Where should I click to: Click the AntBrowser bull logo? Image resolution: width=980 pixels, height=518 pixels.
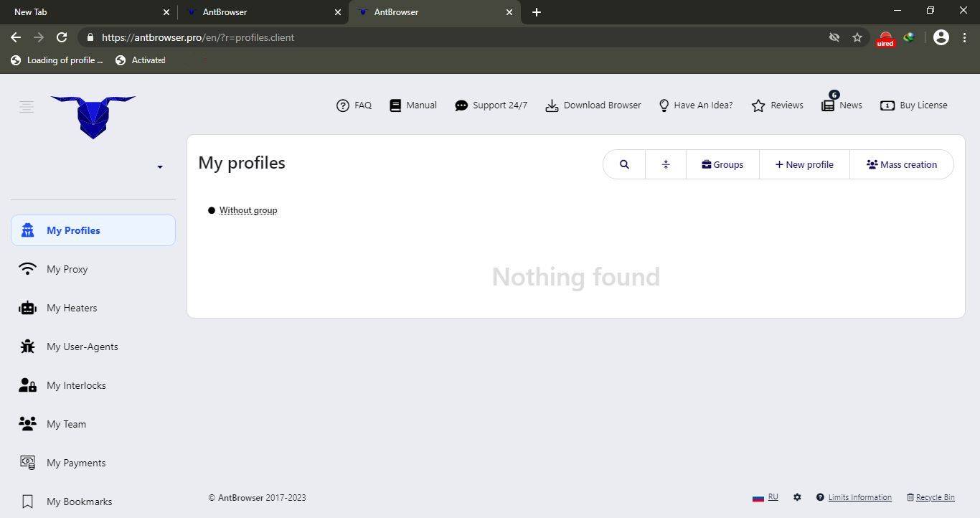[93, 117]
